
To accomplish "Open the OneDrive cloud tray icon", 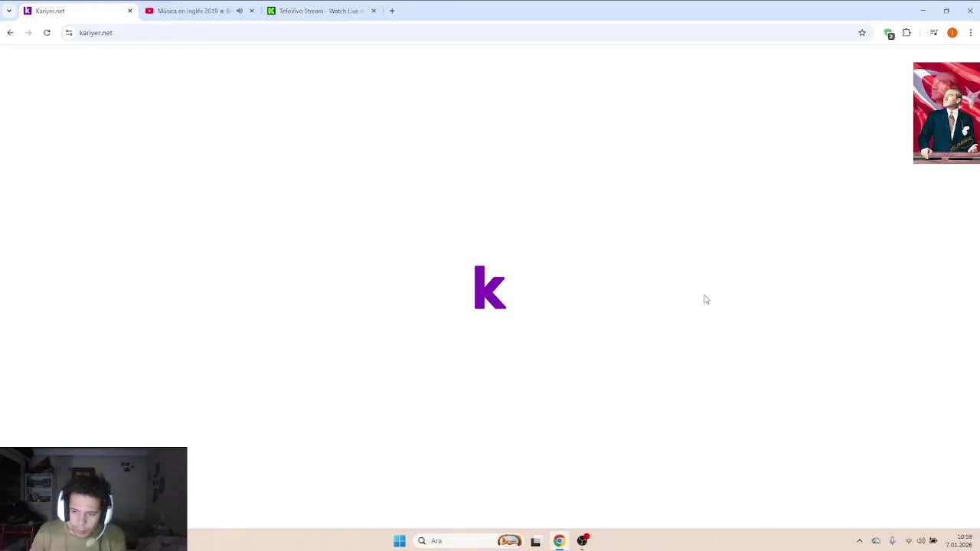I will (876, 541).
